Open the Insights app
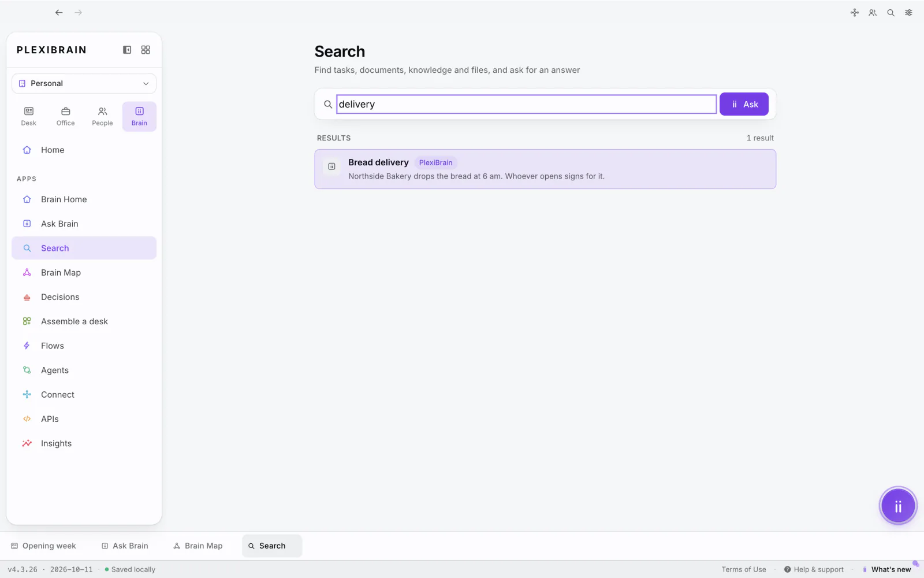Image resolution: width=924 pixels, height=578 pixels. (84, 443)
